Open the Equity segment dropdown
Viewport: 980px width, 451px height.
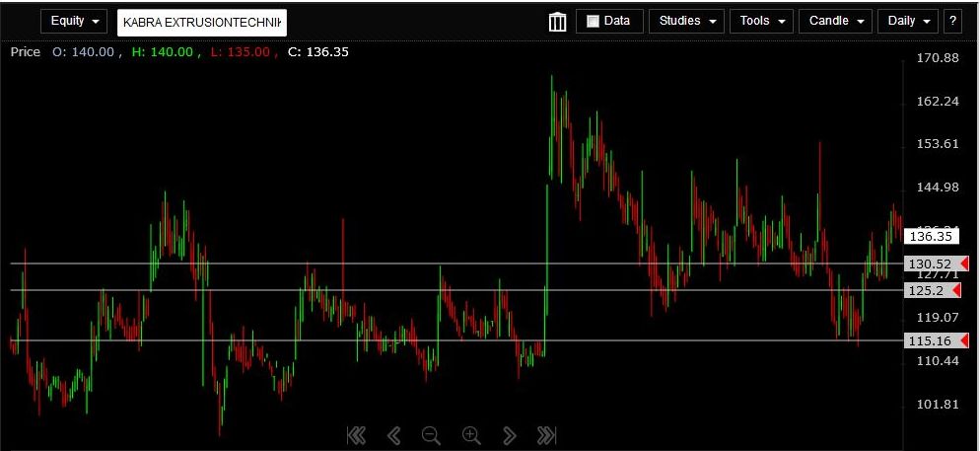[74, 21]
